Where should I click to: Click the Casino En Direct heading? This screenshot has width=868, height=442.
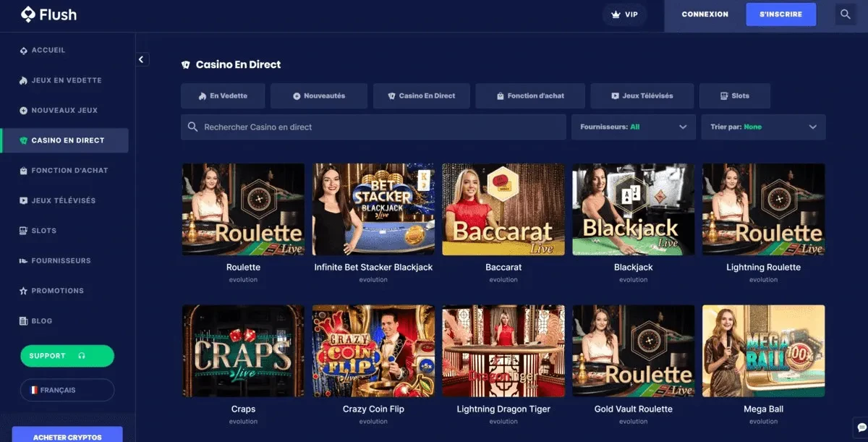(x=238, y=64)
